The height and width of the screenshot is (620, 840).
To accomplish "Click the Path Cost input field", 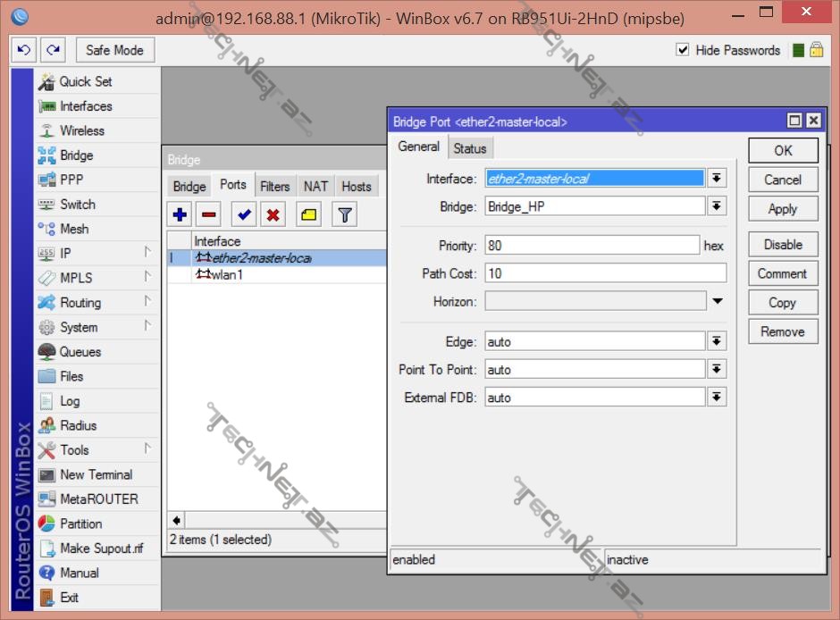I will (x=605, y=273).
